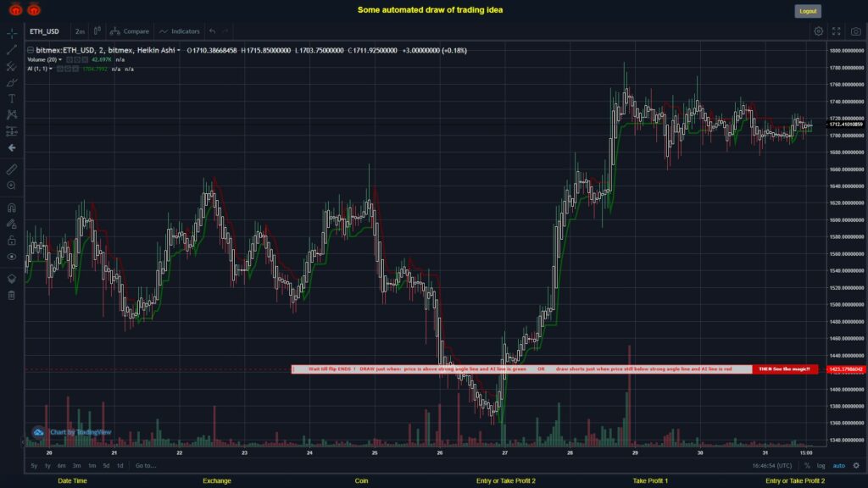The image size is (868, 488).
Task: Click the current price label 1712.41 on axis
Action: click(845, 125)
